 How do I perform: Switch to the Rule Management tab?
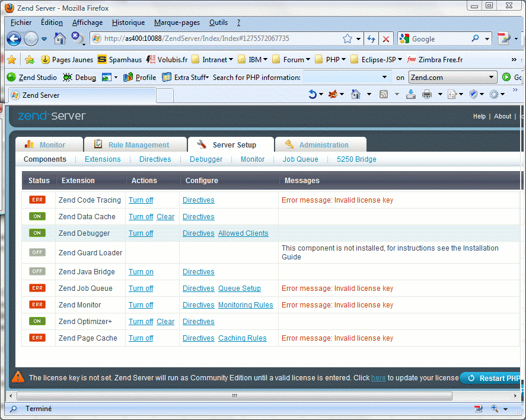pyautogui.click(x=135, y=145)
